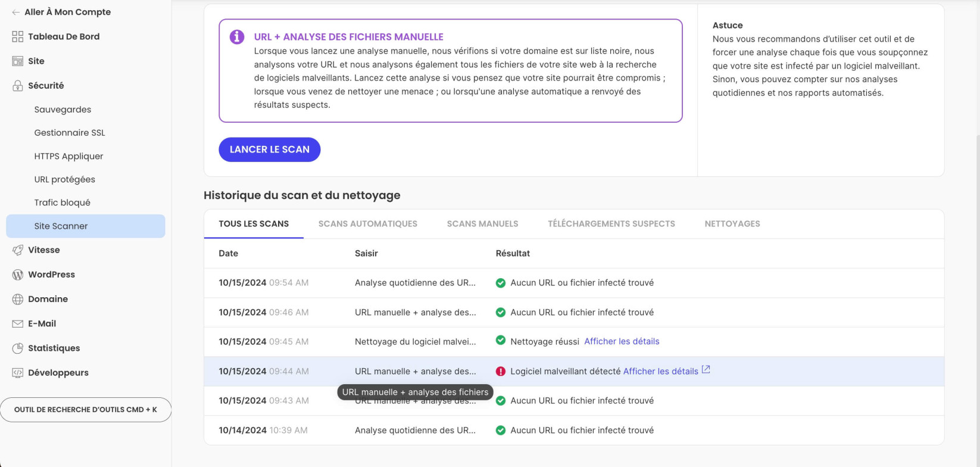Click green check icon on 10/14/2024 row
Image resolution: width=980 pixels, height=467 pixels.
(x=501, y=430)
